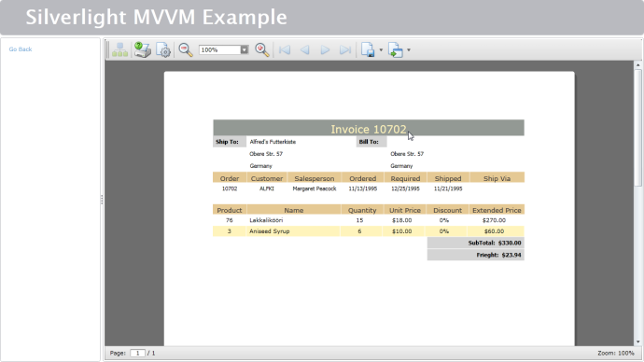This screenshot has height=362, width=644.
Task: Click the Ship Via column header
Action: [x=497, y=178]
